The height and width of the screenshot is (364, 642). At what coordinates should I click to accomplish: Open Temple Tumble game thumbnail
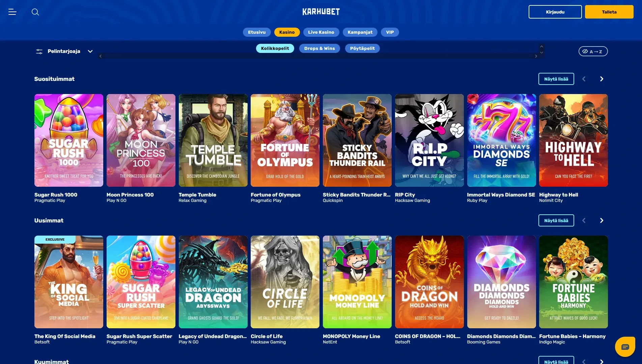coord(213,140)
